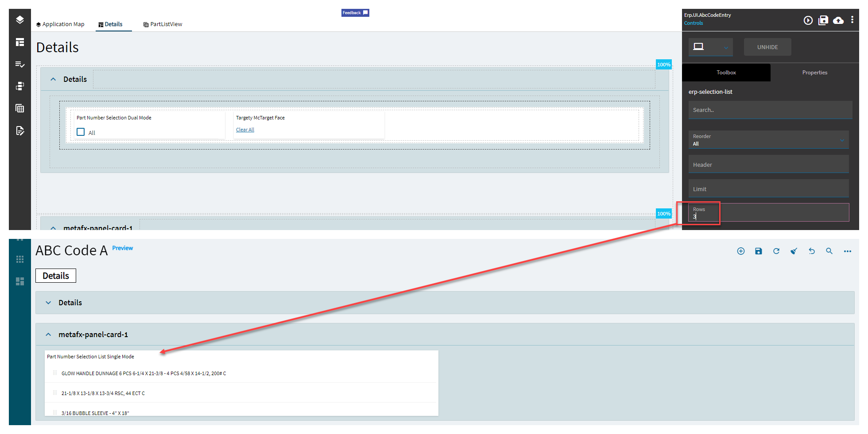Click the clear brush icon in preview toolbar

[x=794, y=251]
